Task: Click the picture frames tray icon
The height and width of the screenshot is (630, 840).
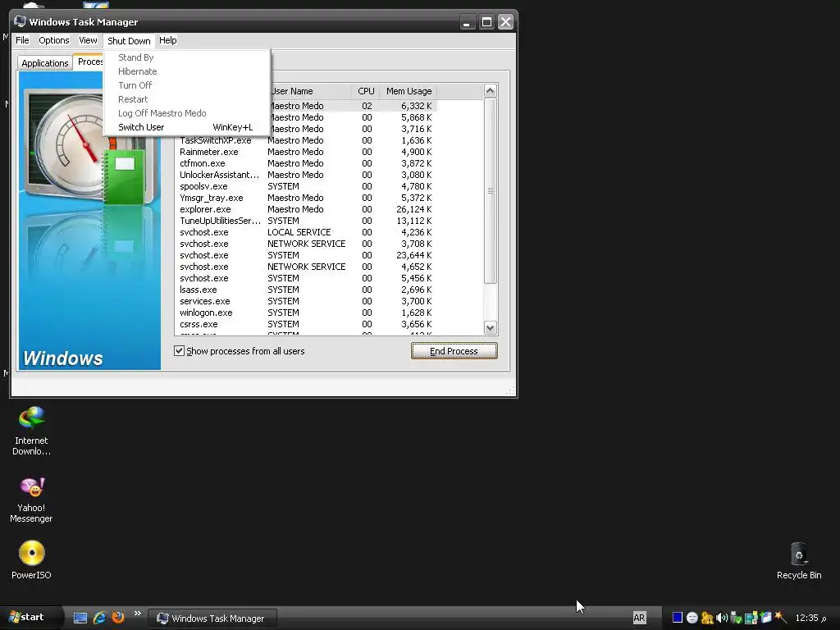Action: coord(751,618)
